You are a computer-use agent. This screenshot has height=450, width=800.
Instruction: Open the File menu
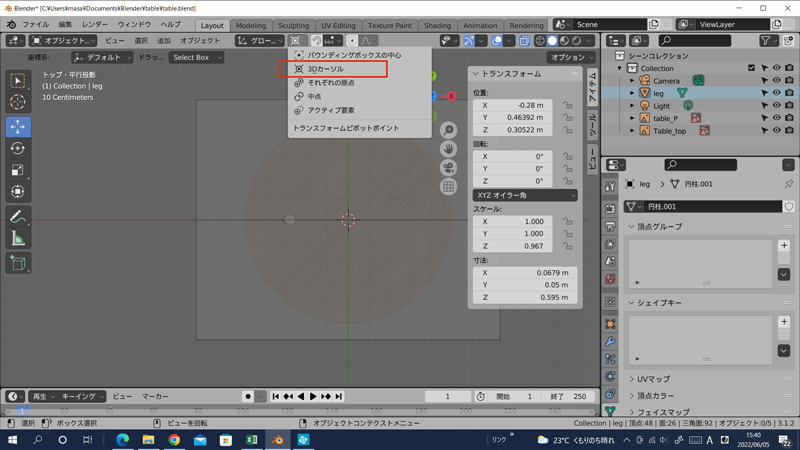click(35, 24)
